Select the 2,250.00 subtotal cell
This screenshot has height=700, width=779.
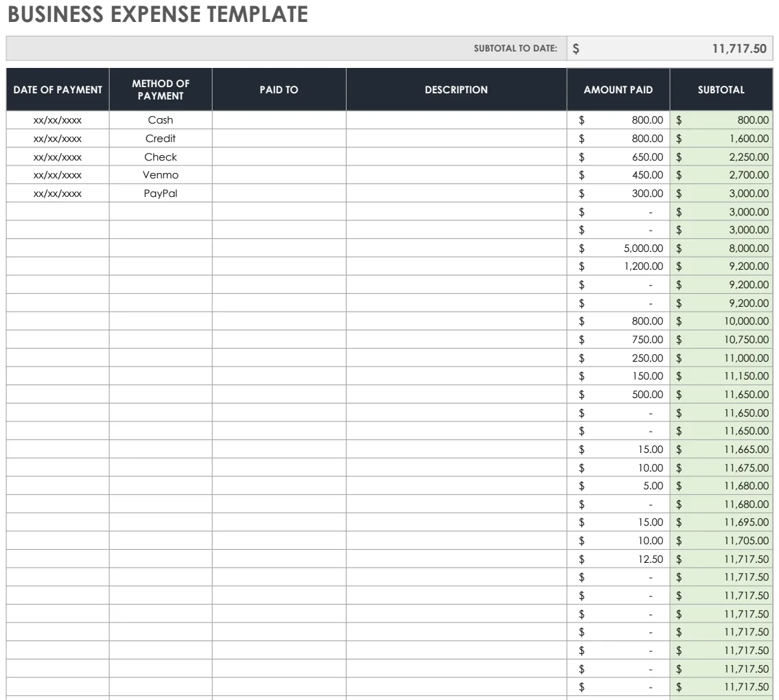pyautogui.click(x=721, y=157)
